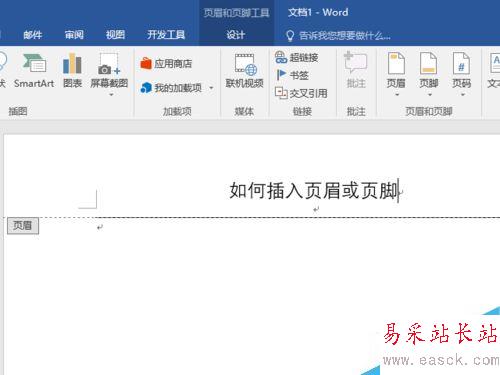Expand the 我的加载项 dropdown arrow
500x375 pixels.
(x=211, y=88)
